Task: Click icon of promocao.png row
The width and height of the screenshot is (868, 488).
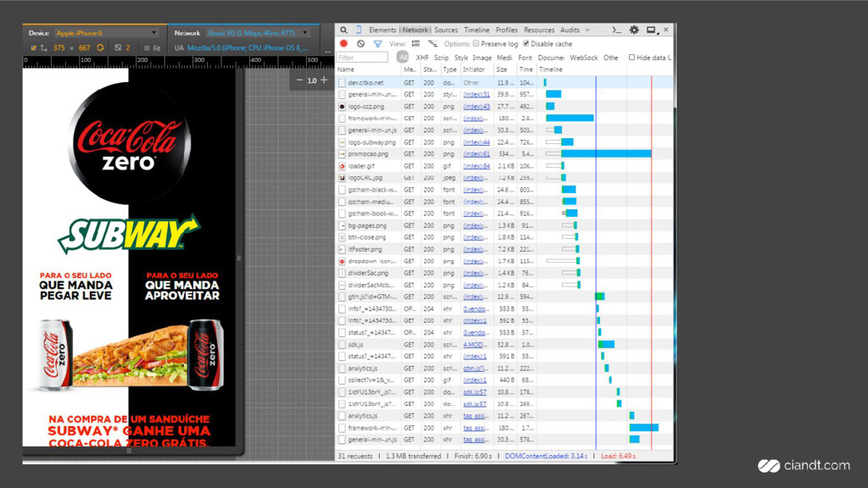Action: coord(342,154)
